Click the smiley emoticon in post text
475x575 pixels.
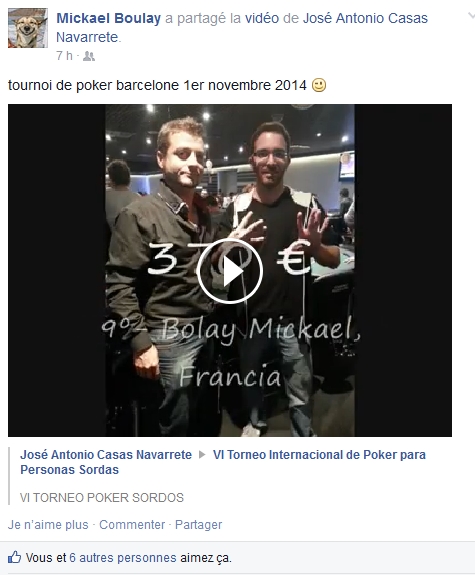319,85
